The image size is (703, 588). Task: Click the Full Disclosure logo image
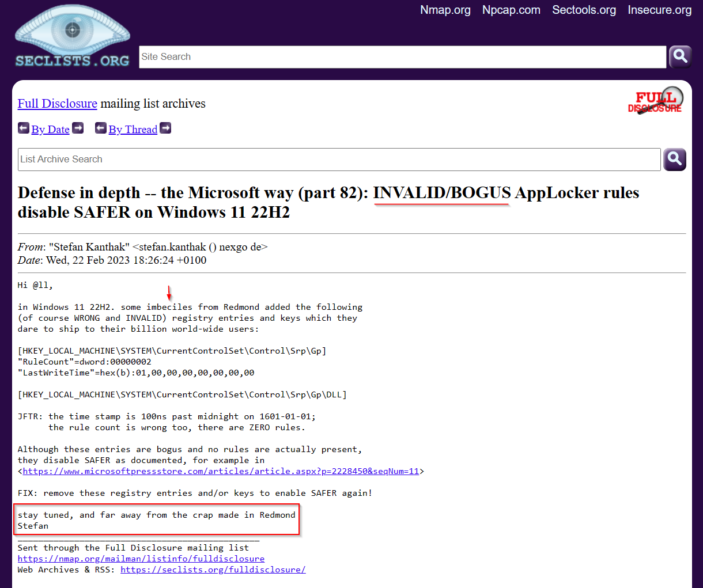pyautogui.click(x=656, y=101)
